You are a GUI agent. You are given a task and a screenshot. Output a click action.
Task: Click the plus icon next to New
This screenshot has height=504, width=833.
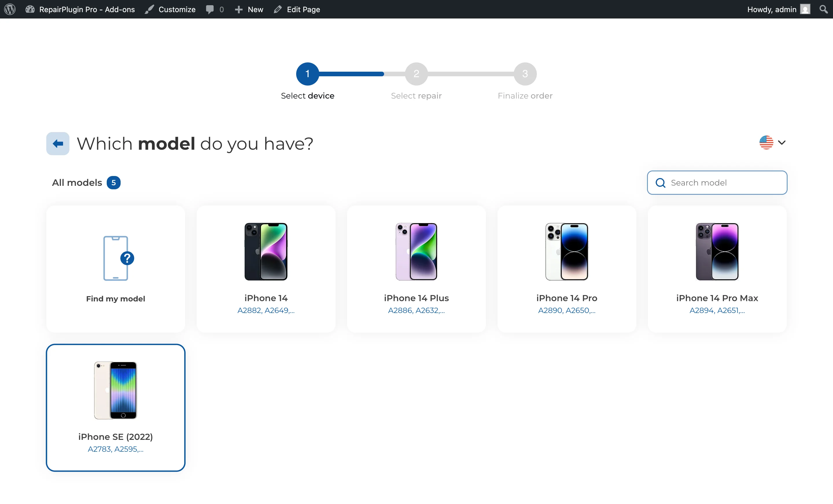239,9
